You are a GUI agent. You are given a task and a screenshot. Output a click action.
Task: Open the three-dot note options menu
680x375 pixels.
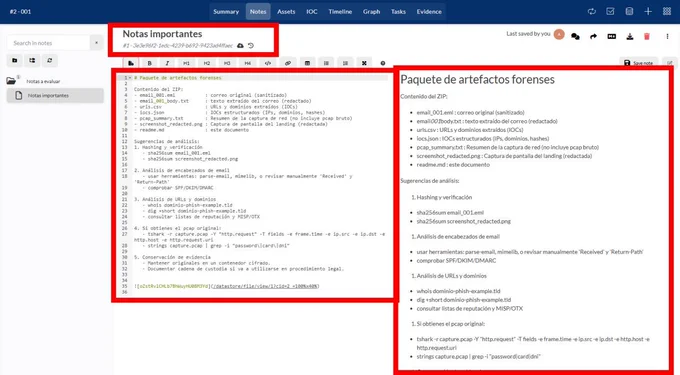667,36
